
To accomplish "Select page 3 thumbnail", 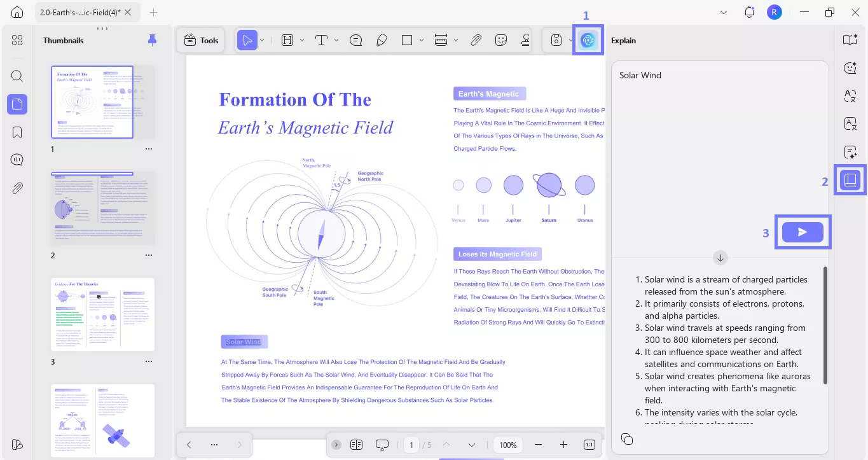I will click(x=102, y=314).
